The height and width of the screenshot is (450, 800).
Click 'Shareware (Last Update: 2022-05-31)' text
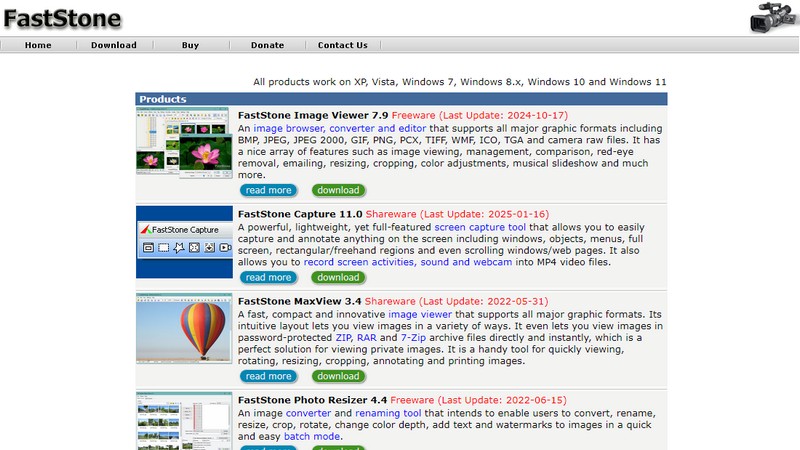(x=456, y=302)
